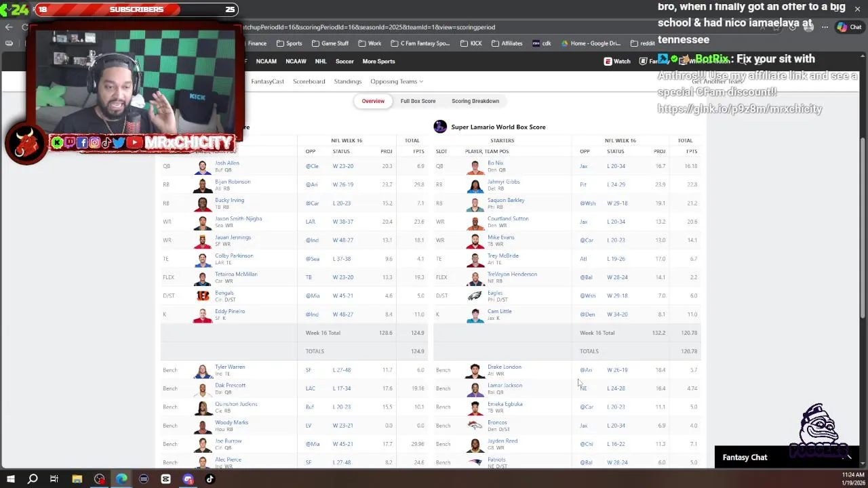Open the KICK bookmarks folder
The height and width of the screenshot is (488, 868).
pos(471,43)
